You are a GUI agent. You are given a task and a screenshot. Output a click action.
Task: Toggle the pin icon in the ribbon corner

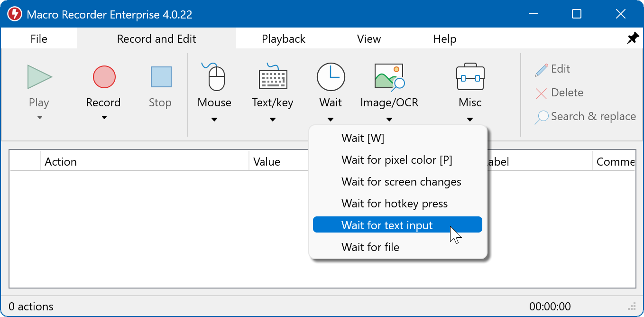[633, 39]
